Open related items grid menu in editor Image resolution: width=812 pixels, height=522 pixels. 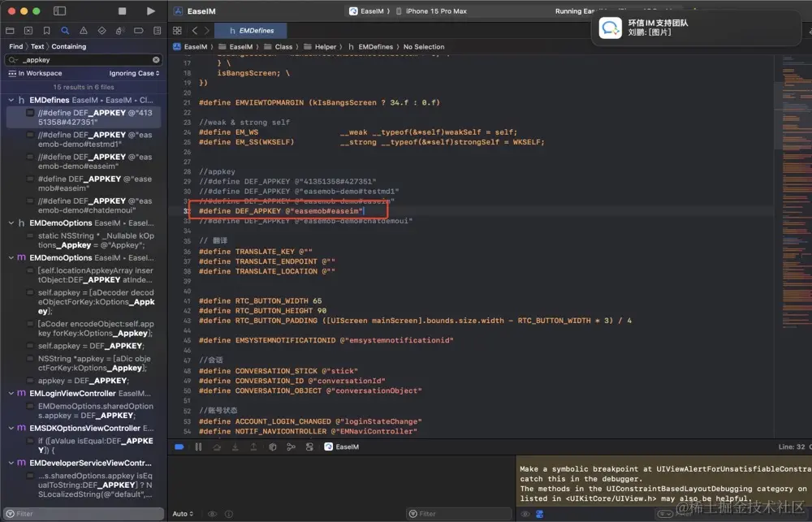point(177,31)
